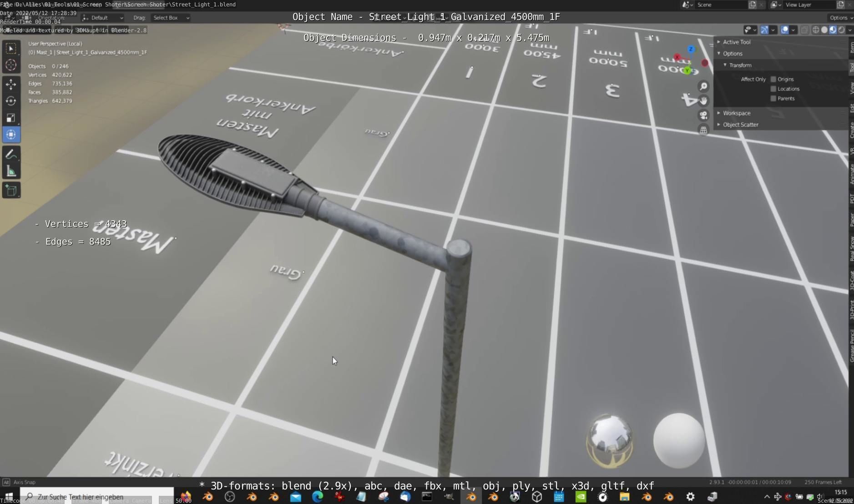Open the 3D-Print sidebar tab
The height and width of the screenshot is (504, 854).
pos(851,309)
